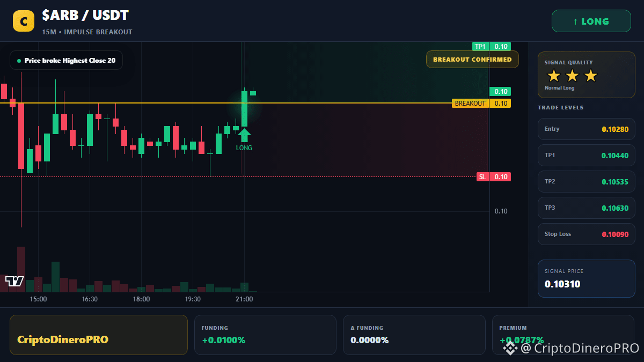The height and width of the screenshot is (362, 644).
Task: Click the 15M Impulse Breakout subtitle
Action: click(87, 32)
